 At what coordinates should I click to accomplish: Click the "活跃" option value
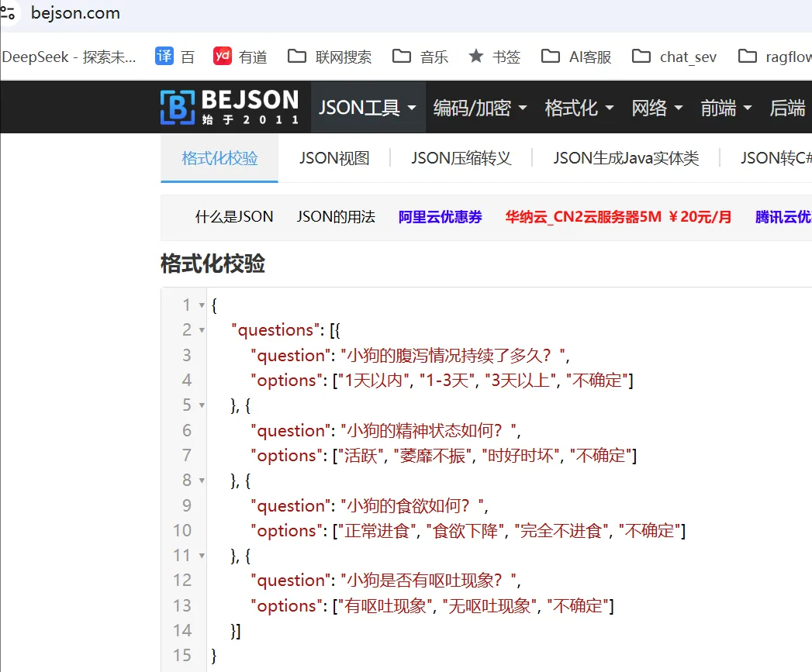[361, 456]
